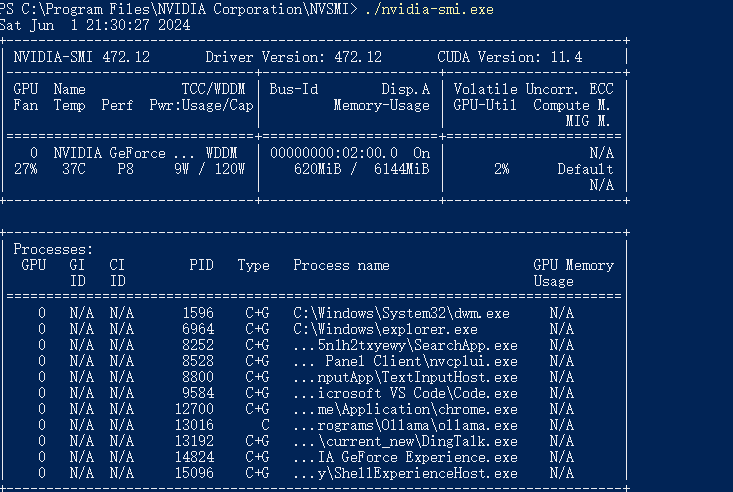Click the chrome.exe process entry
733x492 pixels.
pyautogui.click(x=405, y=409)
